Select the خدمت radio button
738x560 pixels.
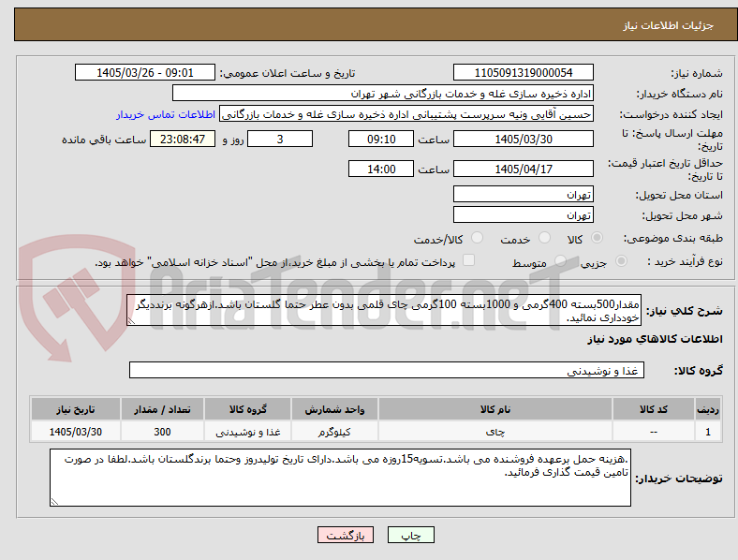tap(544, 238)
